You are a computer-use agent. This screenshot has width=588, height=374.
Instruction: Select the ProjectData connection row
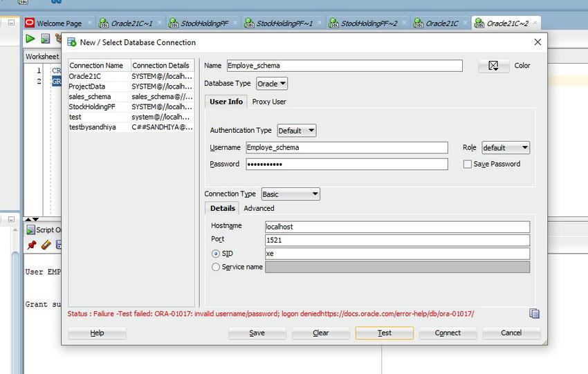click(x=131, y=86)
